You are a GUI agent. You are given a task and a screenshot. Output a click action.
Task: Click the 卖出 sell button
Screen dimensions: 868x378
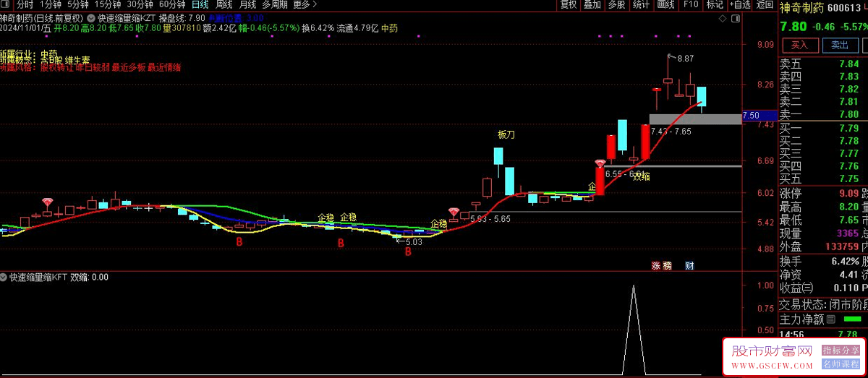pyautogui.click(x=840, y=45)
